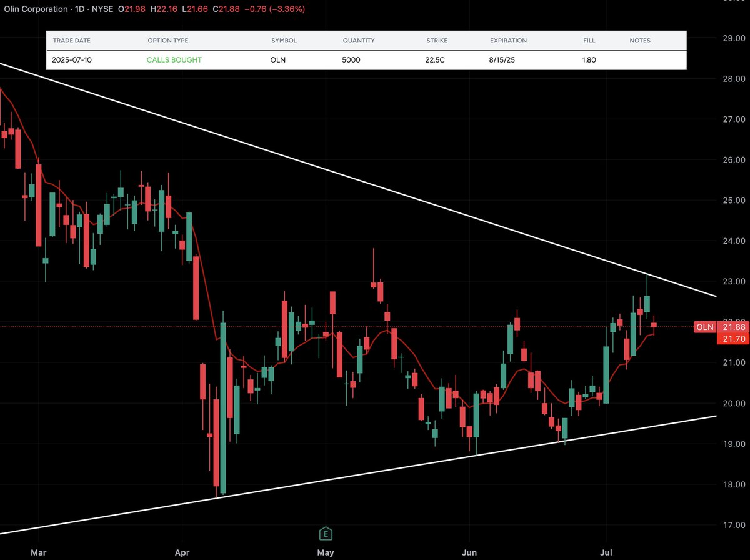Click the 29.00 price axis label
750x560 pixels.
click(x=732, y=38)
